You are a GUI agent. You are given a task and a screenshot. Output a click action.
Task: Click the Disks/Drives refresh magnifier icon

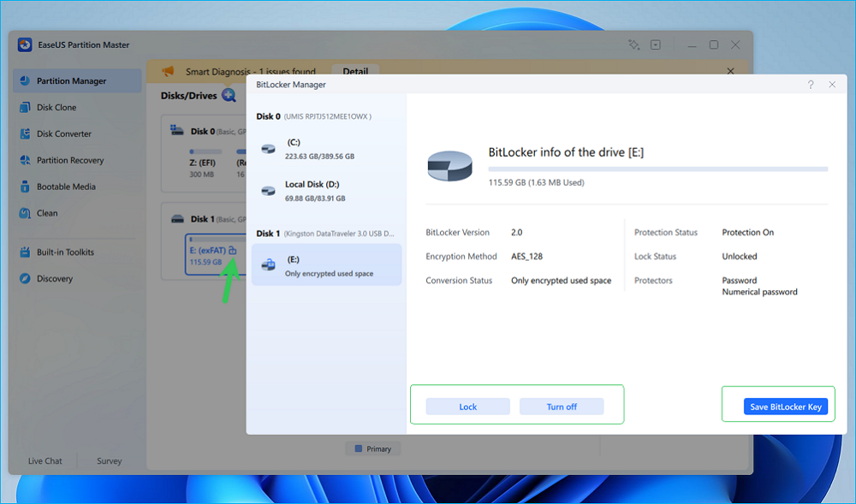pyautogui.click(x=229, y=96)
